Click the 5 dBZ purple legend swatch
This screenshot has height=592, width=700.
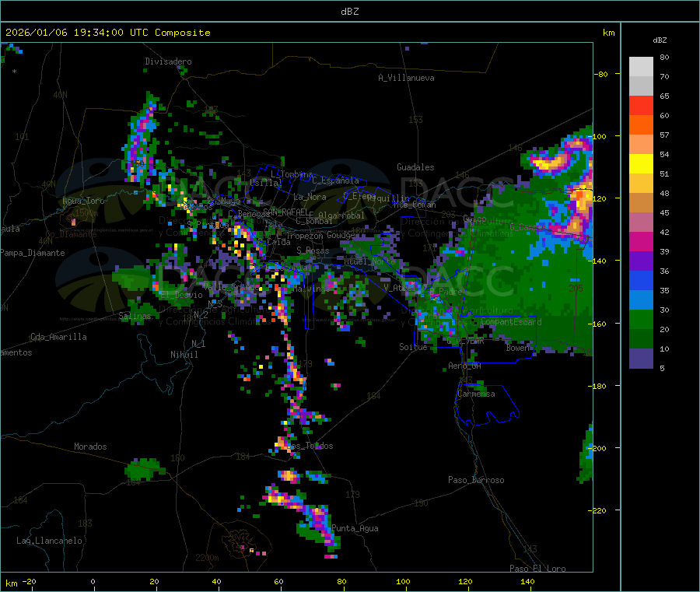(641, 359)
